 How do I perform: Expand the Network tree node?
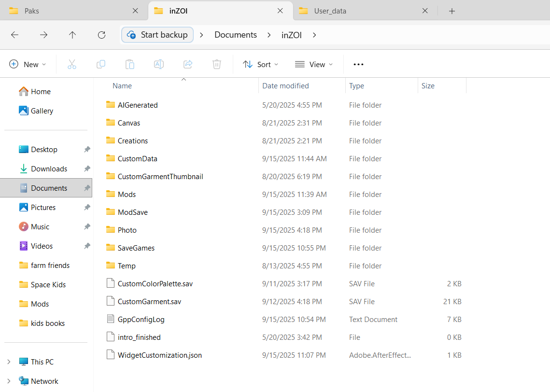[x=9, y=381]
